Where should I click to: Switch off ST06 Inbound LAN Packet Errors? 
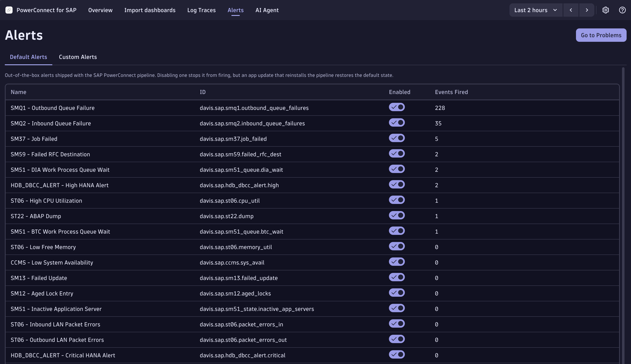coord(397,323)
